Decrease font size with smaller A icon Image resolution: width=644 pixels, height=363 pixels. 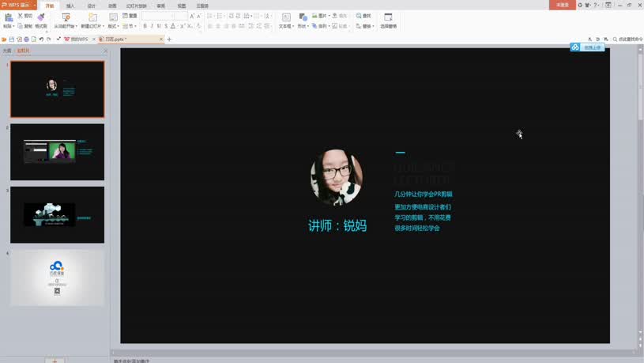click(x=199, y=16)
